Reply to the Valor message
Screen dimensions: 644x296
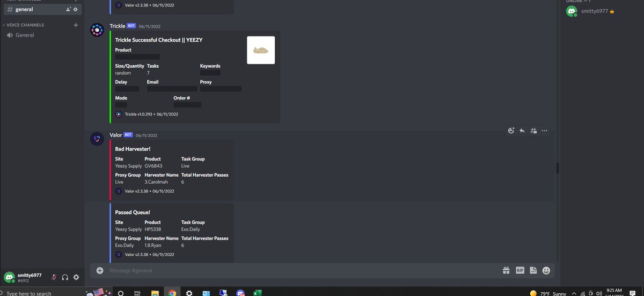pyautogui.click(x=522, y=131)
